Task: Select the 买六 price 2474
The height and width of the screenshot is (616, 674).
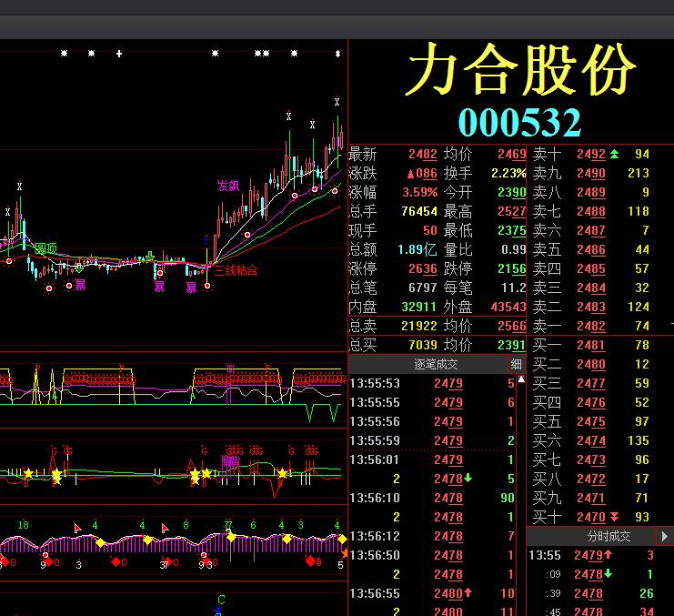Action: point(591,440)
